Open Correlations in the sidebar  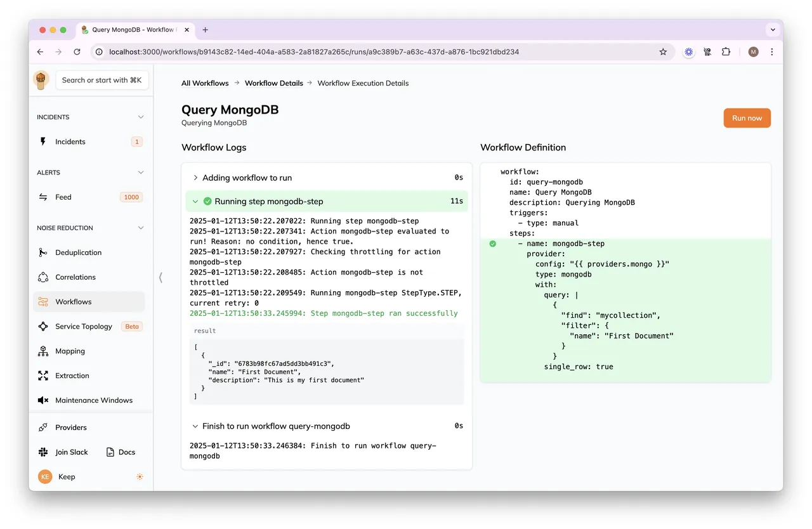click(89, 277)
